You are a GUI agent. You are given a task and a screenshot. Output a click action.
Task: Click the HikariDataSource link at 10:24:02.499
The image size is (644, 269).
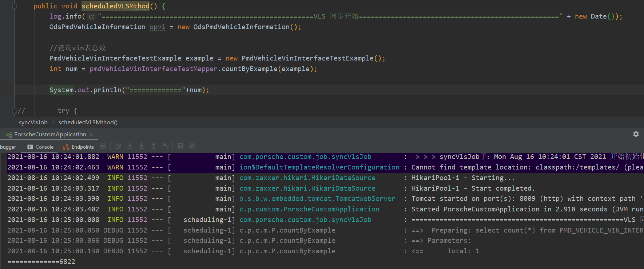point(307,178)
